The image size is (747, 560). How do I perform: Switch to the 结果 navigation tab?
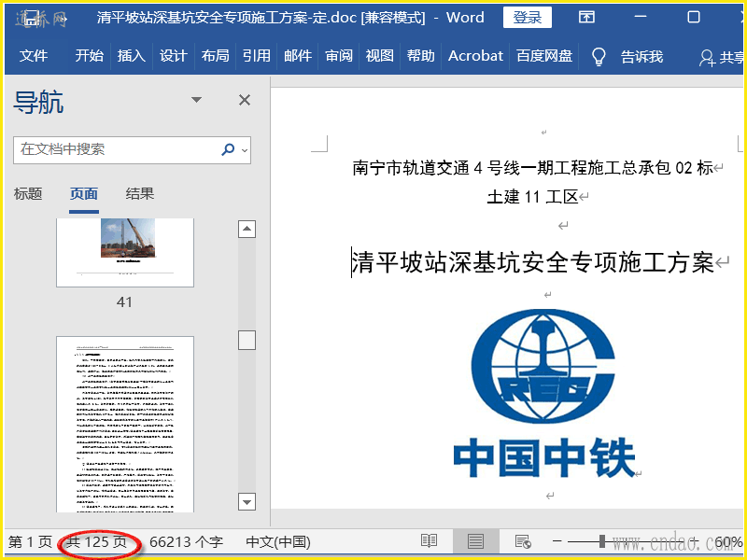click(x=139, y=194)
